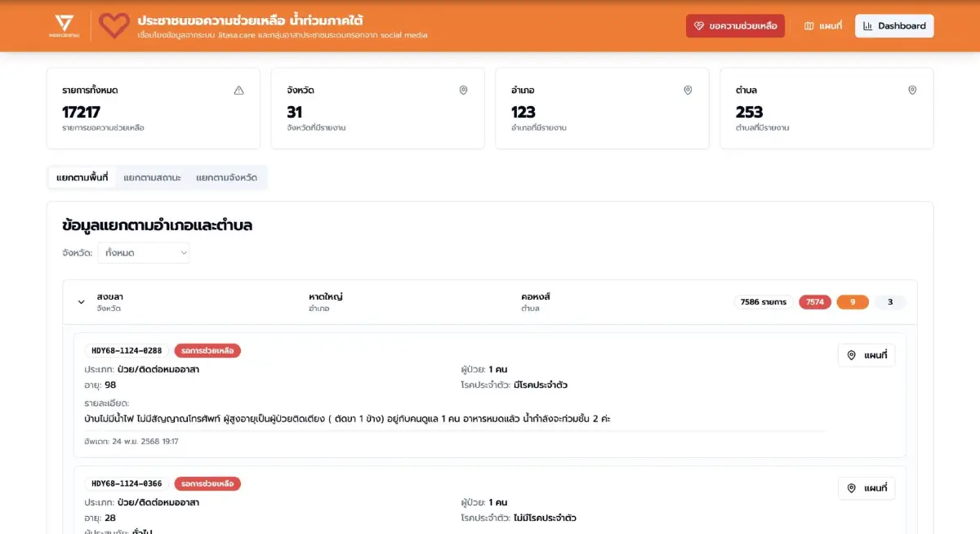
Task: Click location pin icon in อำเภอ card
Action: coord(688,91)
